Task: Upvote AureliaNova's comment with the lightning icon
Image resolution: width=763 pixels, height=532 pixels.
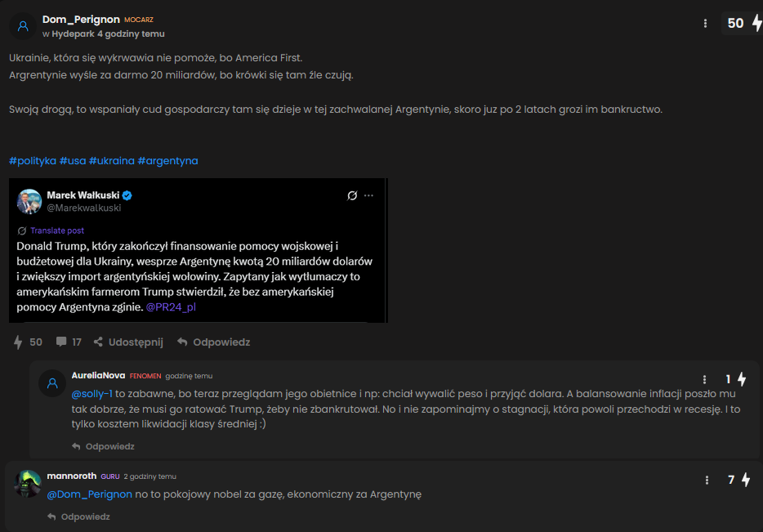Action: 742,379
